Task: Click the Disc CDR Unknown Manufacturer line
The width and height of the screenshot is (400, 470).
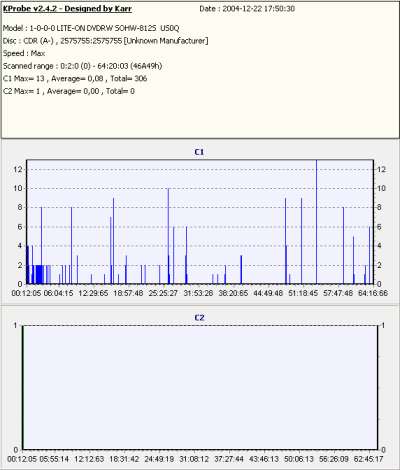Action: pos(106,41)
